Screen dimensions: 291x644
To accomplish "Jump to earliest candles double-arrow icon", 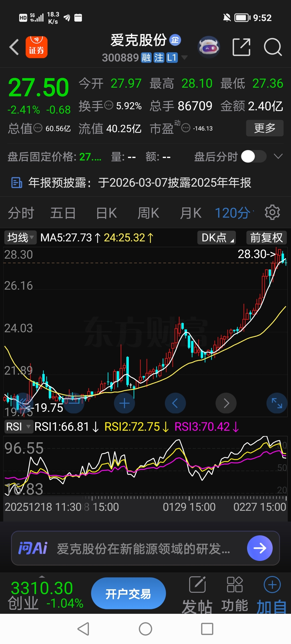I will tap(23, 403).
